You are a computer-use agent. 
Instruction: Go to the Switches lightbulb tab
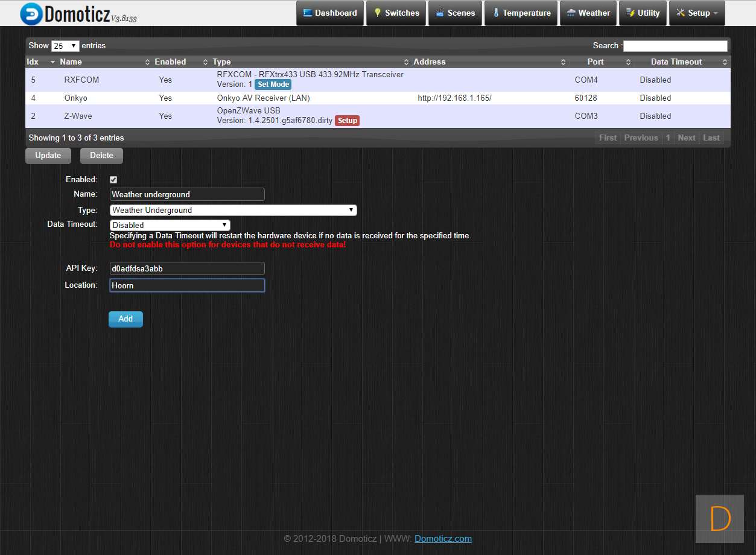[x=396, y=13]
